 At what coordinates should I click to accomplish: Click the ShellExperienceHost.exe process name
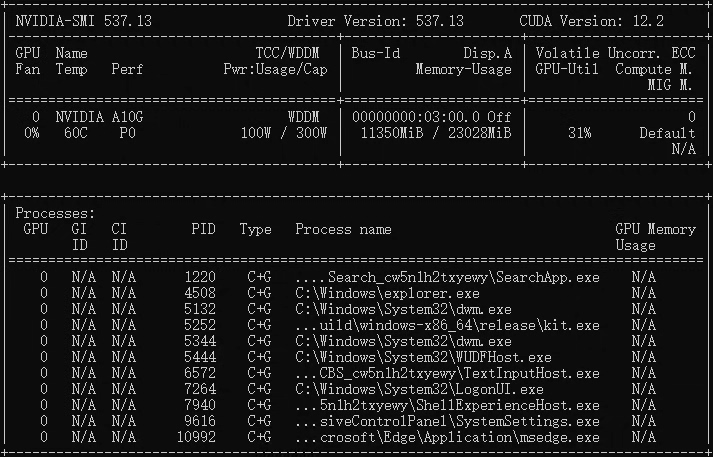[x=447, y=405]
